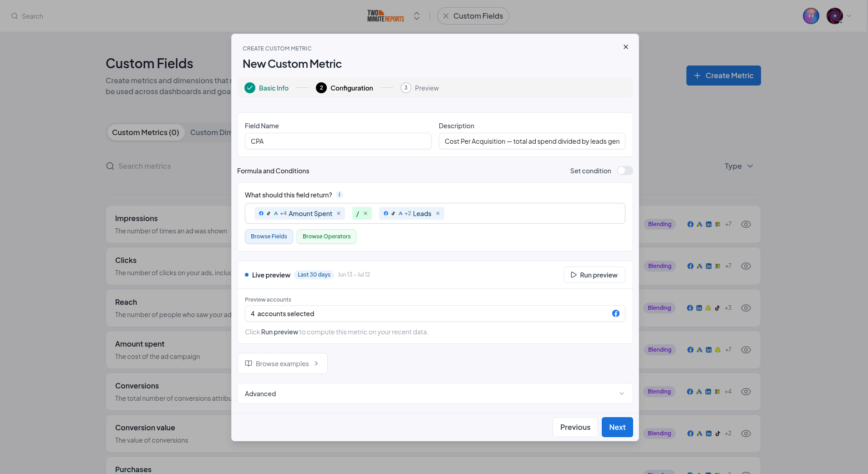Viewport: 868px width, 474px height.
Task: Click the Field Name input with CPA
Action: point(338,141)
